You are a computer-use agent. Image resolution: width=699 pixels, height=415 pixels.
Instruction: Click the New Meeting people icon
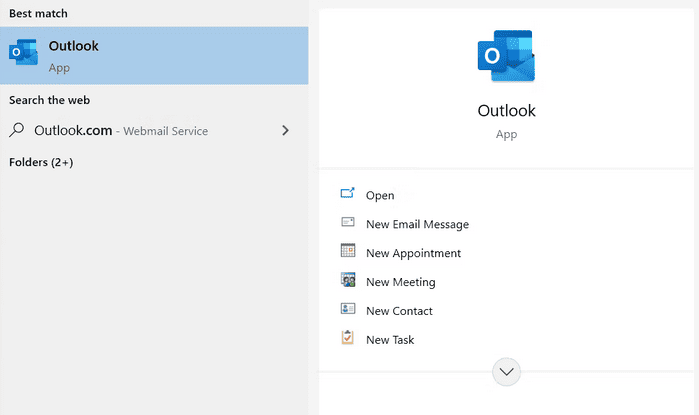348,281
